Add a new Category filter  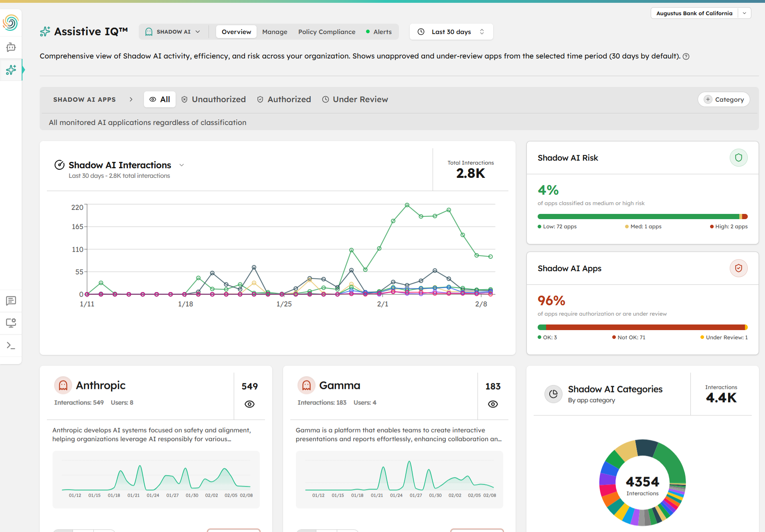click(x=723, y=99)
